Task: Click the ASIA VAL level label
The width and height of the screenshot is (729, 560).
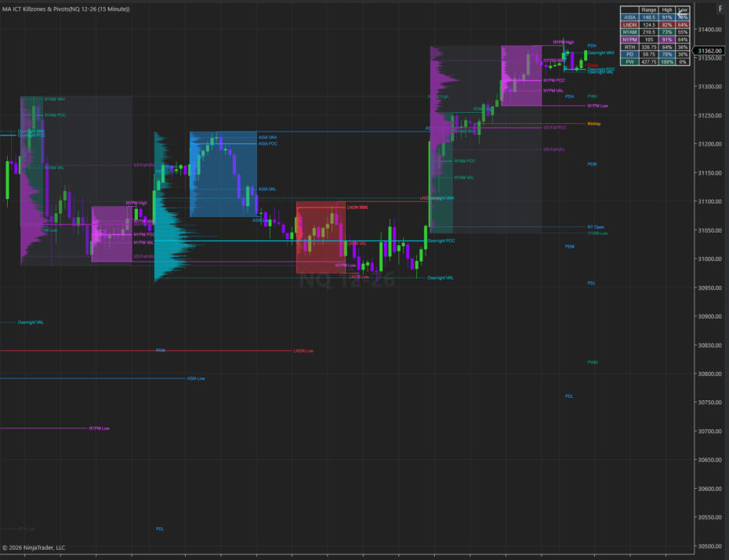Action: (x=267, y=189)
